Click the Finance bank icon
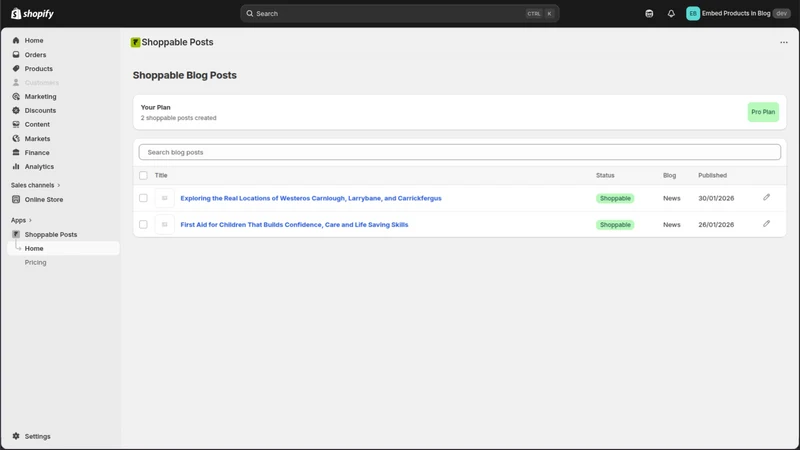The width and height of the screenshot is (800, 450). [16, 152]
